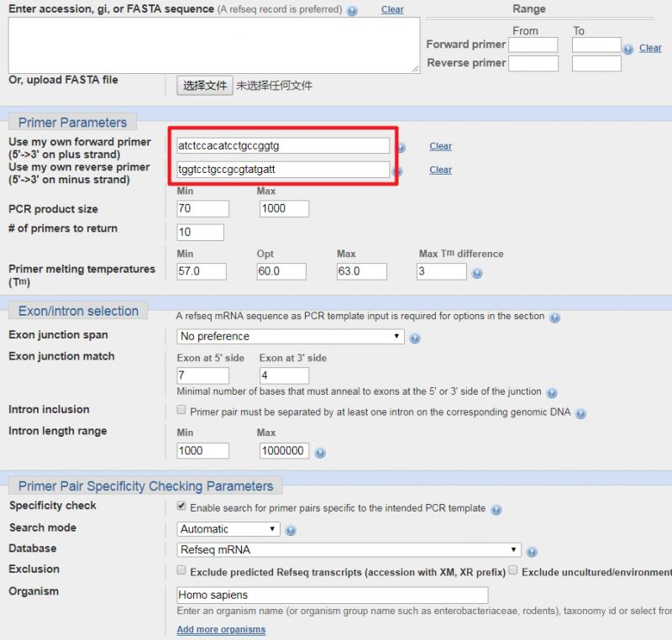Disable the Specificity check checkbox
Viewport: 672px width, 640px height.
(181, 506)
